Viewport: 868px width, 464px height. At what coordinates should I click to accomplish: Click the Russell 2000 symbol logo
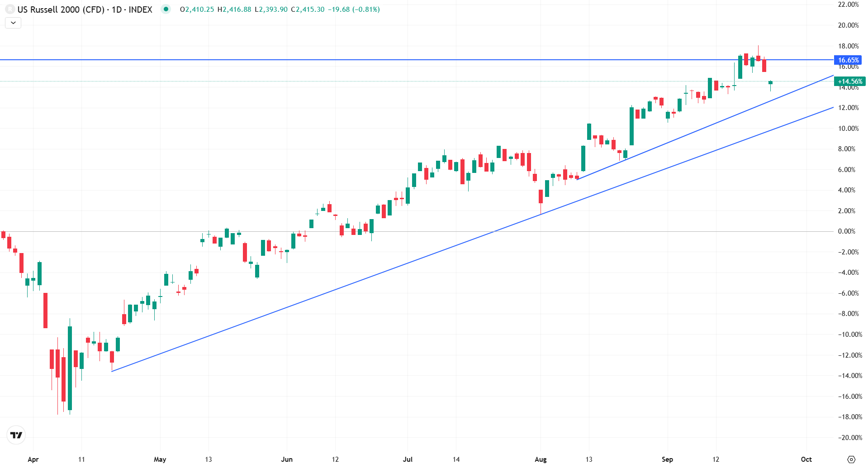pos(9,9)
